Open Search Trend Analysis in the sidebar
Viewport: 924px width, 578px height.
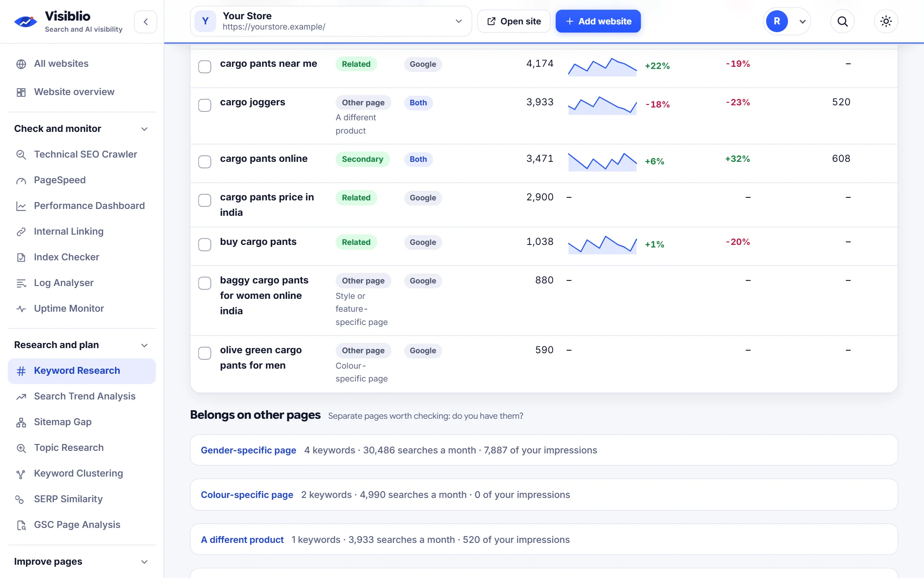tap(82, 396)
